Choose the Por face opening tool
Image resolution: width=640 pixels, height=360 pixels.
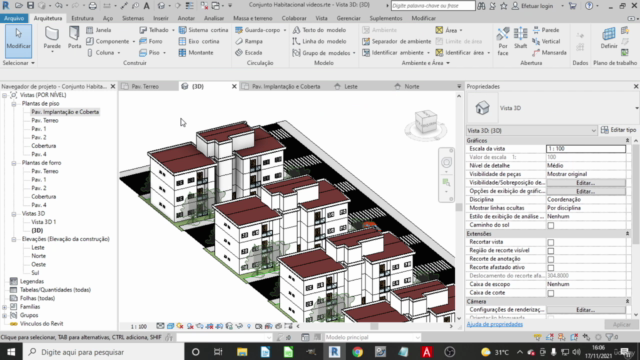tap(503, 41)
